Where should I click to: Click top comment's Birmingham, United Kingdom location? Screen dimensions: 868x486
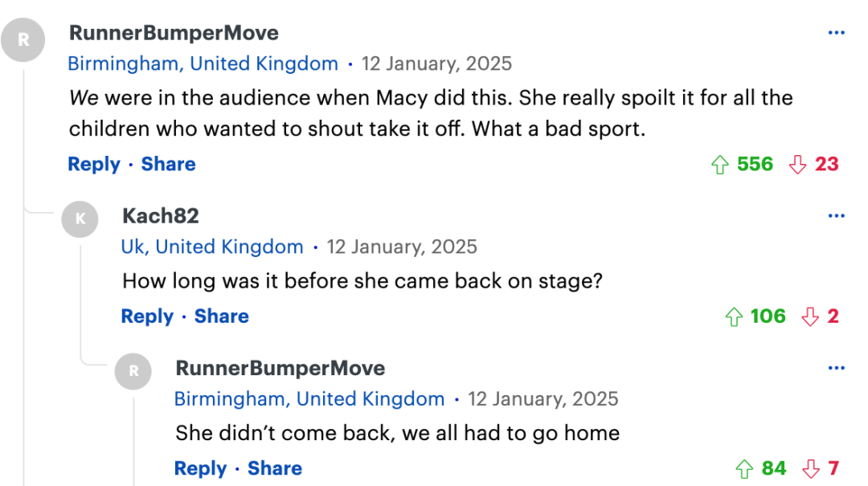pyautogui.click(x=203, y=63)
